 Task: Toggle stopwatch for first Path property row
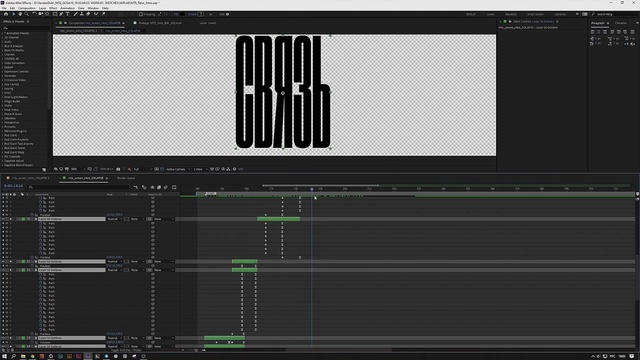click(x=40, y=198)
